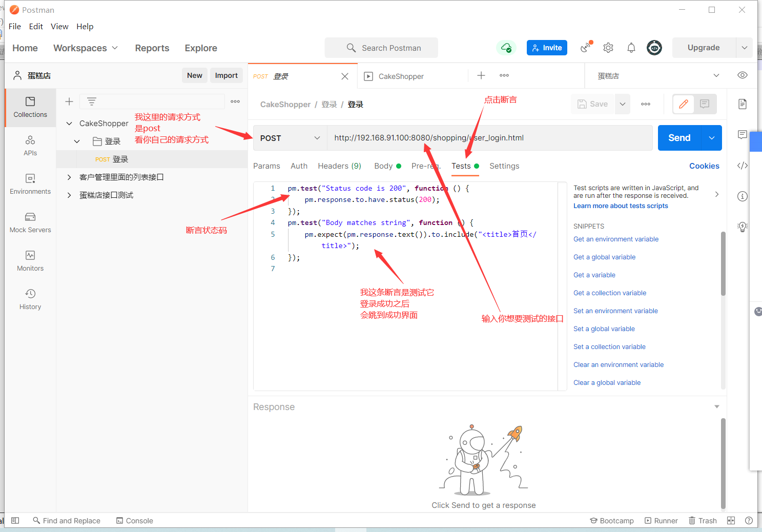Switch to the Headers (9) tab
Image resolution: width=762 pixels, height=532 pixels.
pyautogui.click(x=339, y=166)
